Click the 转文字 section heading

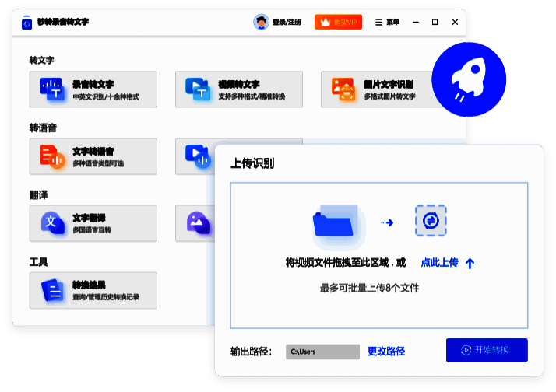pyautogui.click(x=41, y=60)
